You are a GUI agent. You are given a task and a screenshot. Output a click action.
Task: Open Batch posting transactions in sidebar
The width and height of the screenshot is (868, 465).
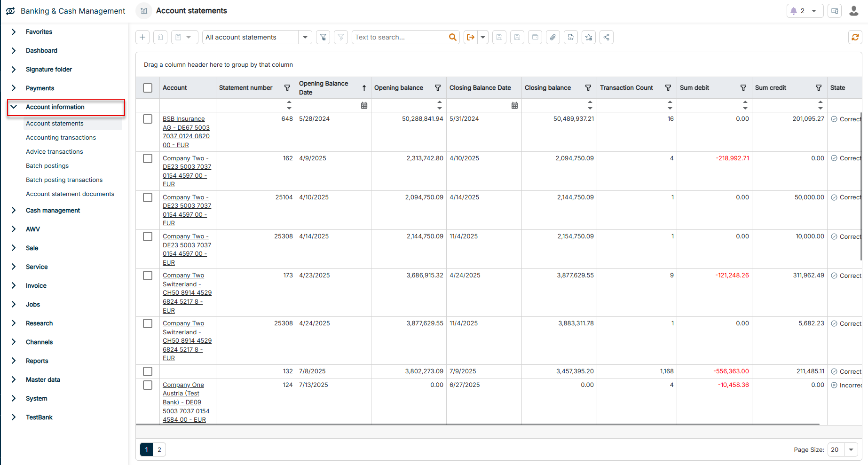click(x=64, y=180)
